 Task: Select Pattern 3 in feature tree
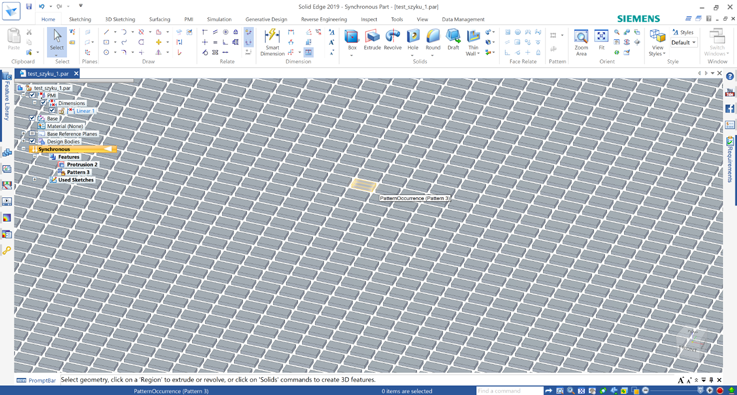click(78, 173)
